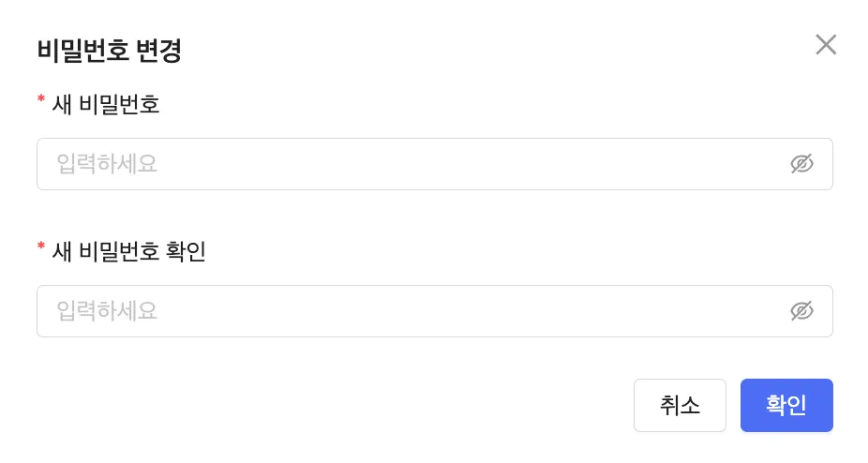
Task: Select the 새 비밀번호 확인 label text
Action: [x=128, y=251]
